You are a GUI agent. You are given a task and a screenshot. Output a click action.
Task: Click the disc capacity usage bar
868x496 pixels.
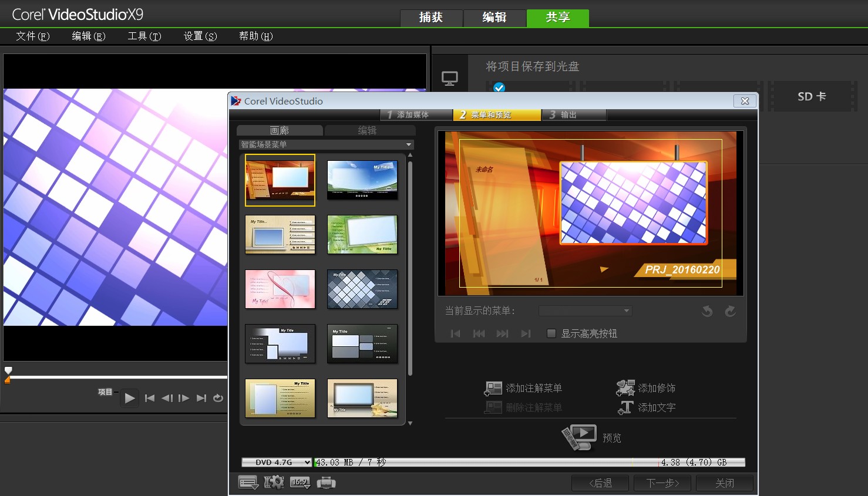[530, 463]
